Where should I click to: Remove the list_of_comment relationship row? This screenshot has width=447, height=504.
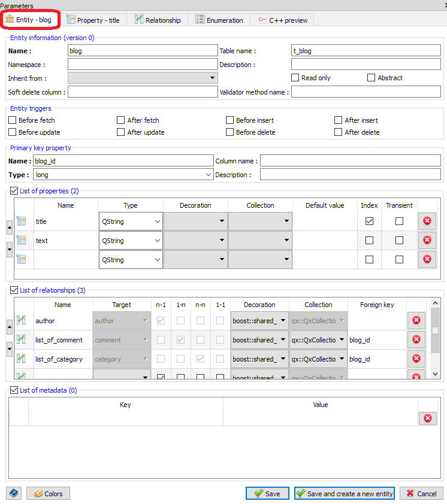tap(416, 340)
